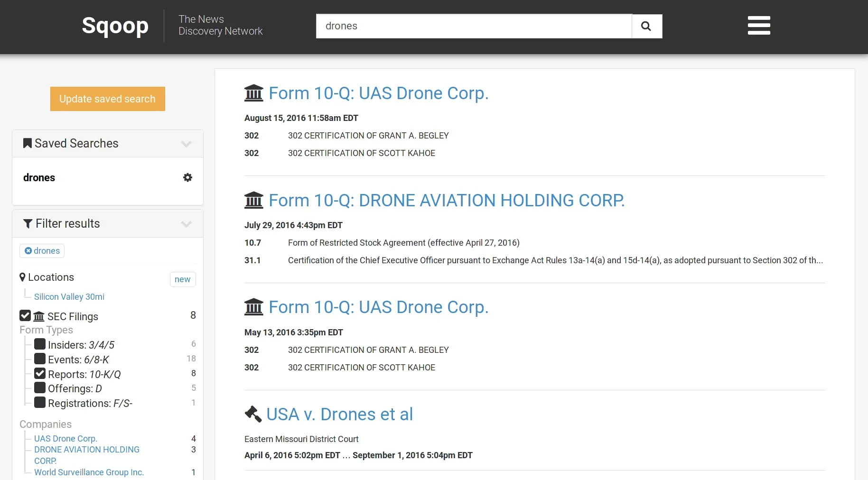Click the gavel icon beside USA v. Drones
This screenshot has height=480, width=868.
click(x=253, y=414)
